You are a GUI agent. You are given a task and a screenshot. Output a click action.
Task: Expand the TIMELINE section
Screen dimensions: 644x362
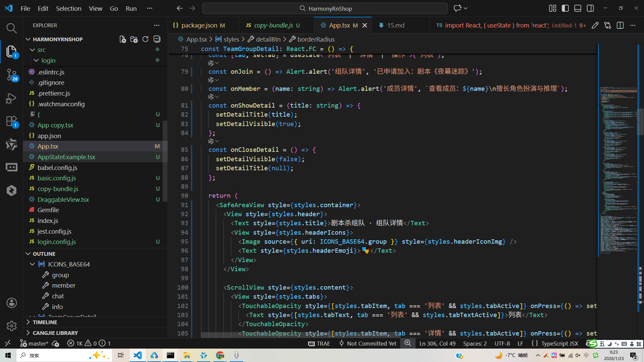(45, 322)
